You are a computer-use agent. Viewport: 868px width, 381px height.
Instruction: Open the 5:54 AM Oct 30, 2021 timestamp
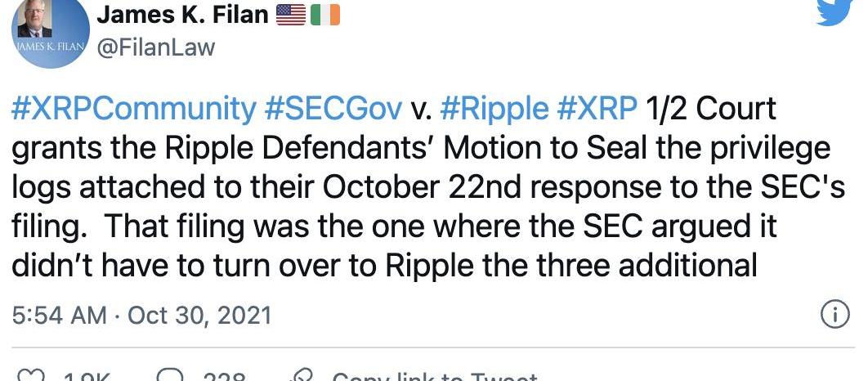[141, 315]
